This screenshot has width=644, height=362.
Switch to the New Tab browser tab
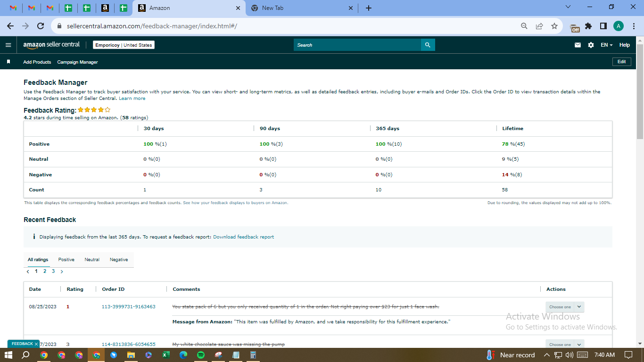[x=302, y=8]
